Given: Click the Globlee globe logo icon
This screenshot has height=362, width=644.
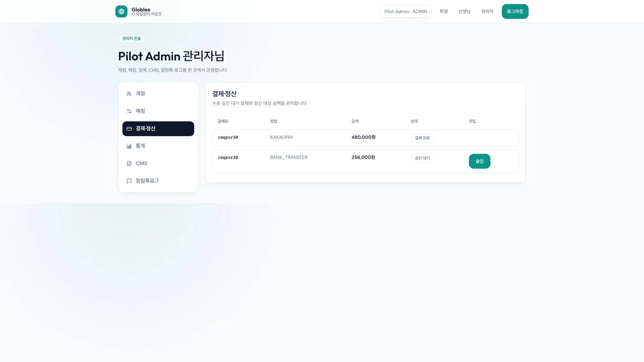Looking at the screenshot, I should coord(121,11).
